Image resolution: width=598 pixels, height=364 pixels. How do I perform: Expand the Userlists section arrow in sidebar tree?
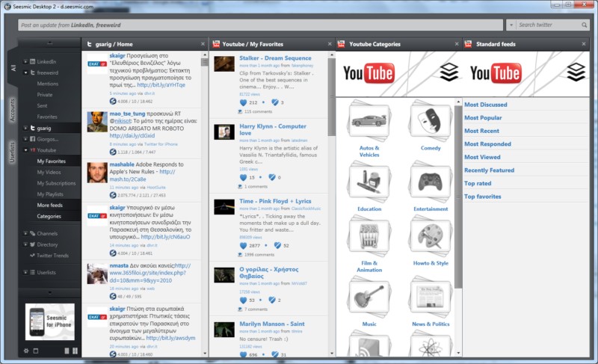point(25,272)
